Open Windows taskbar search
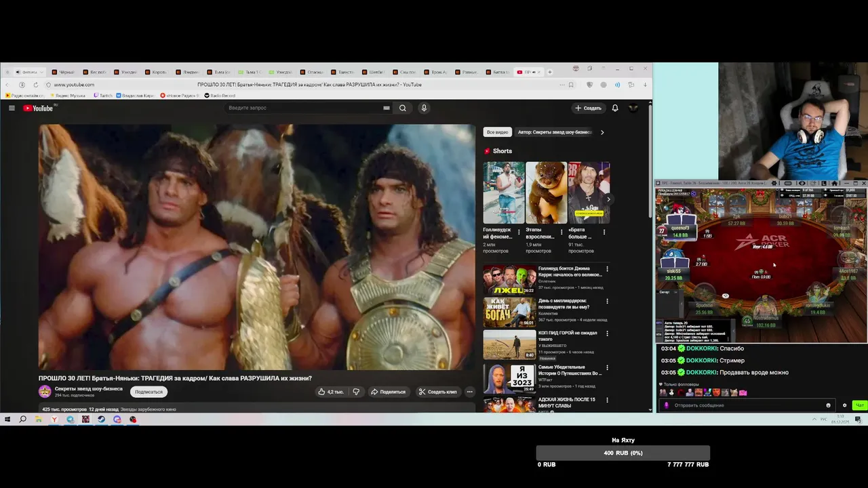The image size is (868, 488). 22,420
